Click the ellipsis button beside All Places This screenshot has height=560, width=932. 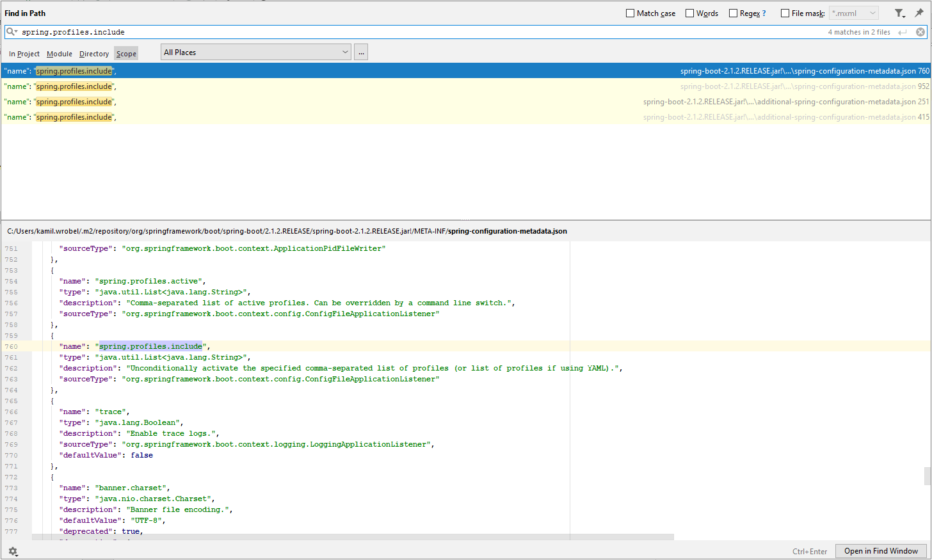tap(361, 52)
